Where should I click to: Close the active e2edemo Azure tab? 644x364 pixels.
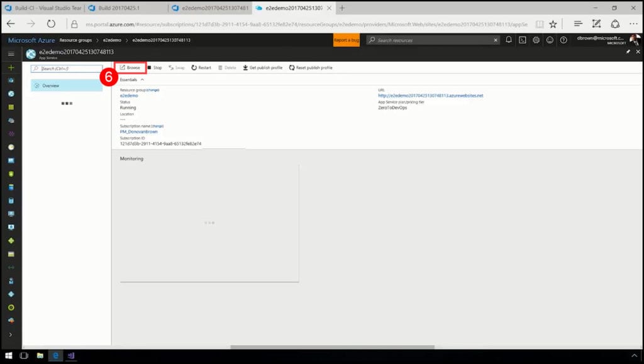pyautogui.click(x=329, y=8)
